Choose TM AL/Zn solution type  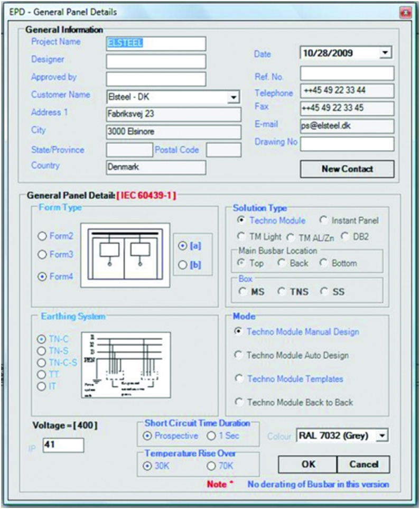290,238
